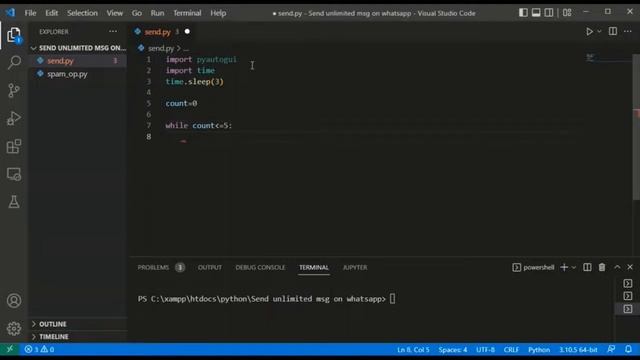Viewport: 640px width, 360px height.
Task: Open the Edit menu
Action: pyautogui.click(x=51, y=13)
